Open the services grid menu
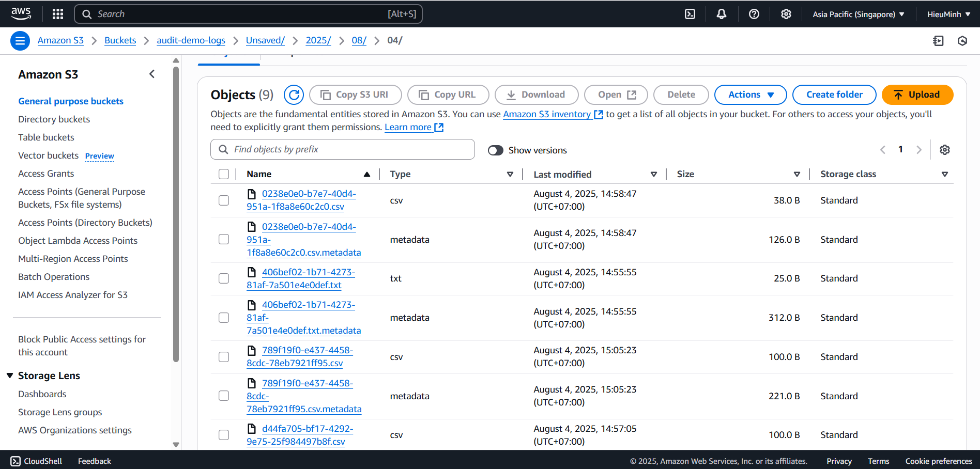This screenshot has height=469, width=980. (58, 14)
